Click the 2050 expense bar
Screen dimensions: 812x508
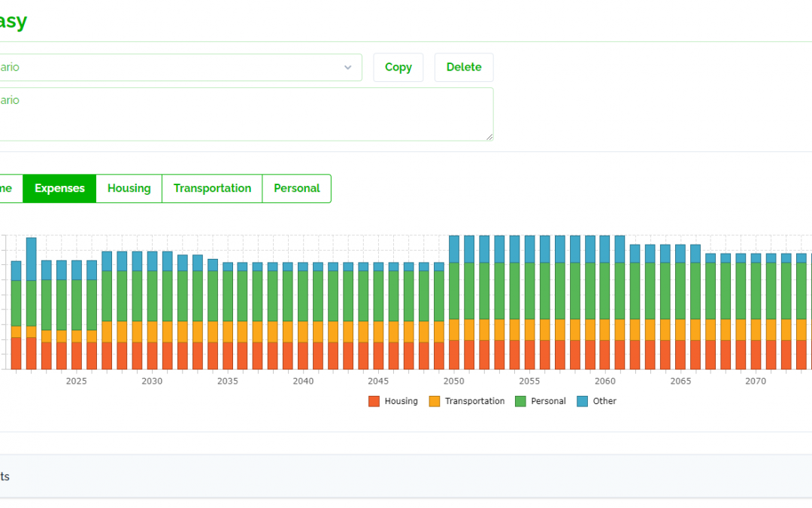(x=454, y=303)
